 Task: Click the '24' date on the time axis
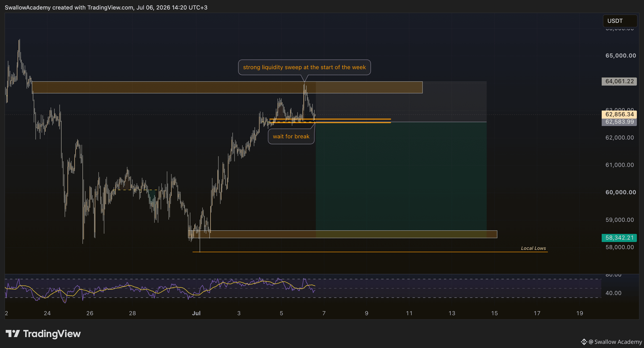click(x=47, y=313)
